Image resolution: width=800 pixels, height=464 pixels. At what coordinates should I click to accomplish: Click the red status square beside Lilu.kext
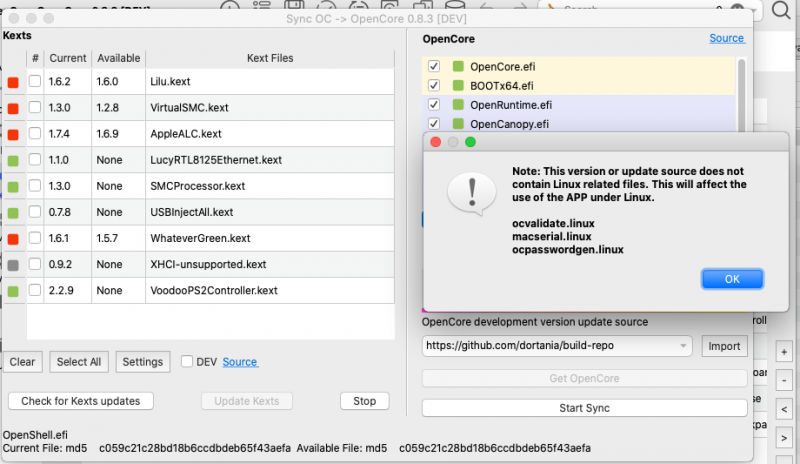coord(13,82)
